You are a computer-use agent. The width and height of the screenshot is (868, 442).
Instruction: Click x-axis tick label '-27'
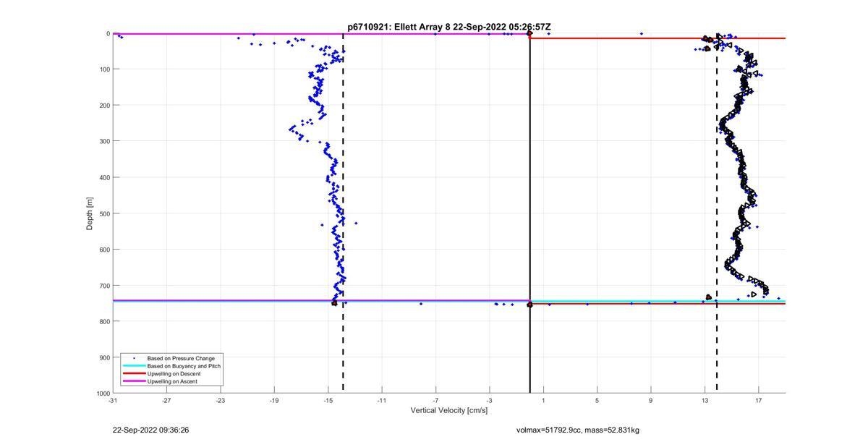pyautogui.click(x=166, y=400)
